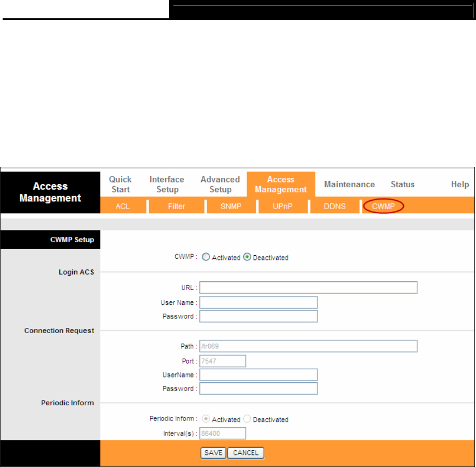
Task: Go to the Maintenance tab
Action: click(349, 184)
